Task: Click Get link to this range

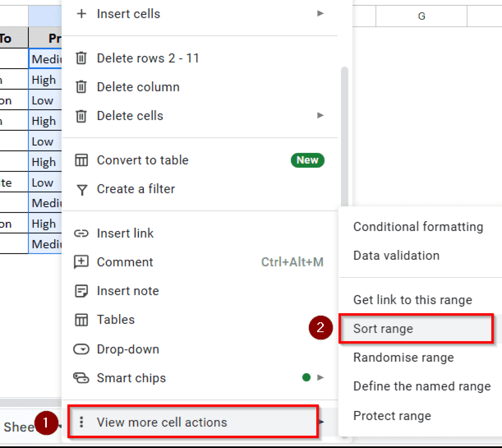Action: (x=413, y=300)
